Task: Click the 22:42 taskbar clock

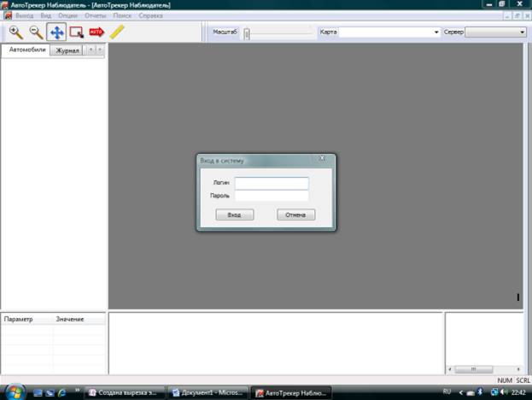Action: tap(518, 392)
